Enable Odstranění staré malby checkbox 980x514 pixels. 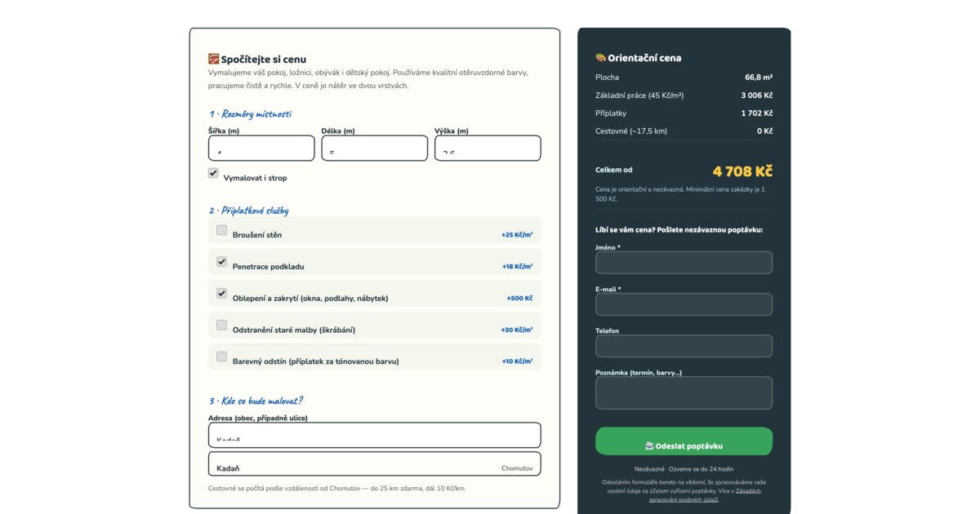pyautogui.click(x=221, y=325)
